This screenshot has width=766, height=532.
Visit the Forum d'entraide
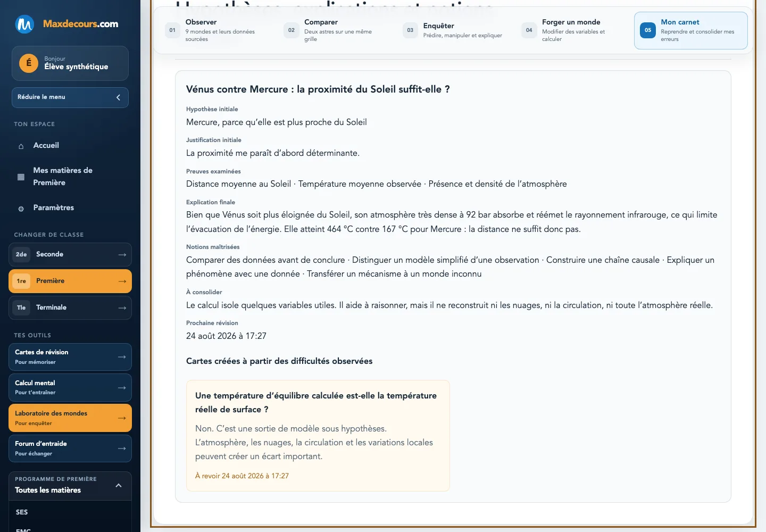coord(70,448)
